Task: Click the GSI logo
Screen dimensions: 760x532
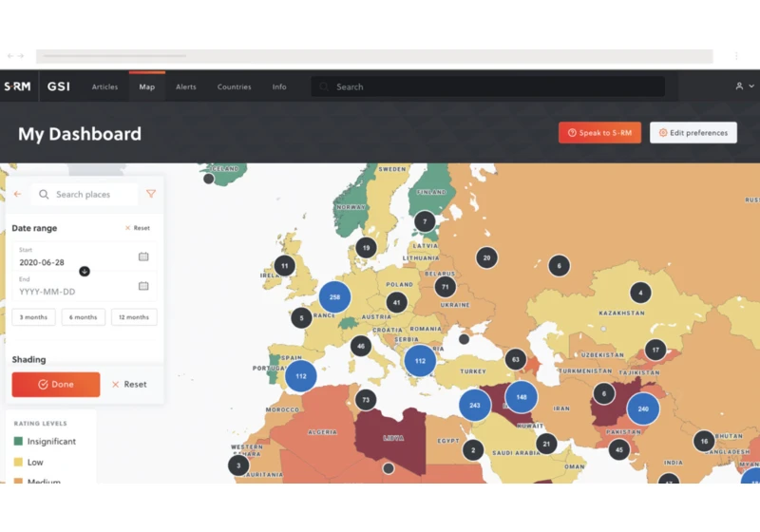Action: pyautogui.click(x=59, y=86)
